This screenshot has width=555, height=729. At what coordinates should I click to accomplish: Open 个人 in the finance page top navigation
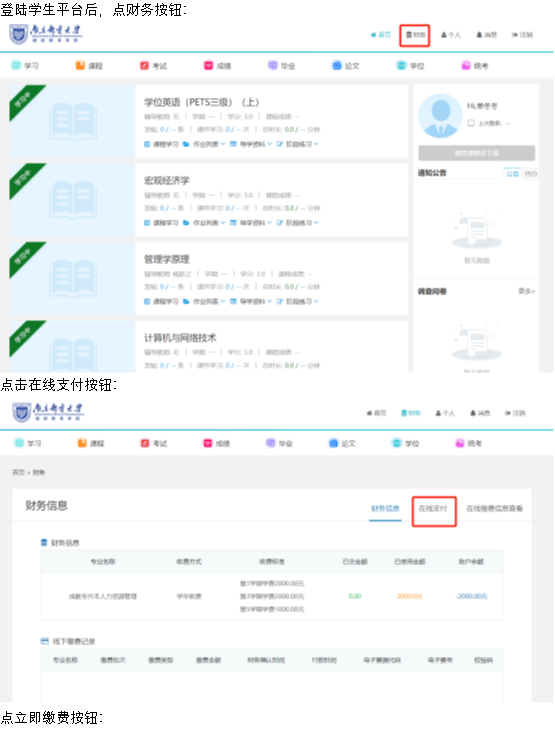point(445,413)
